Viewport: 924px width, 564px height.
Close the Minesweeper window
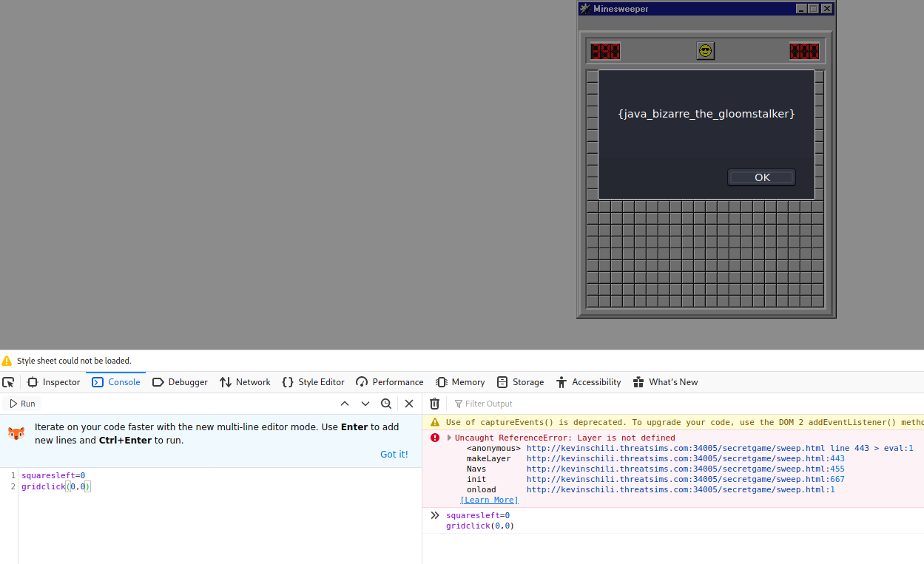[826, 9]
